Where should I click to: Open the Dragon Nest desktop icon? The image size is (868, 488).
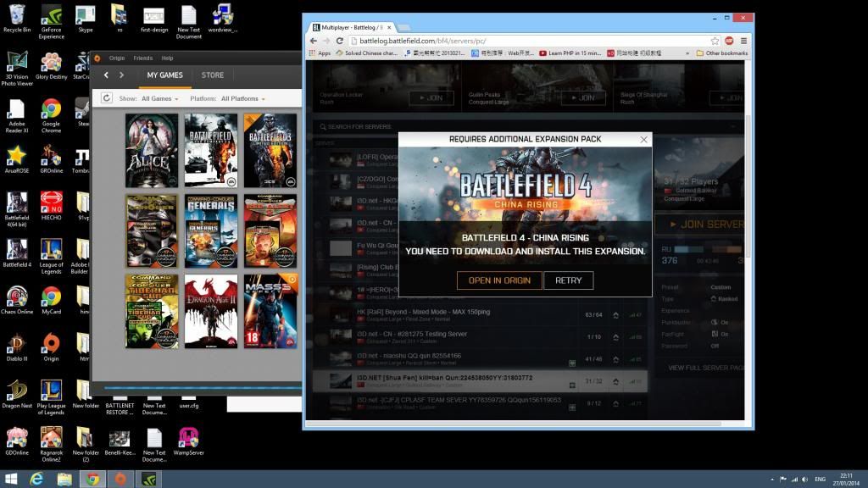tap(17, 394)
